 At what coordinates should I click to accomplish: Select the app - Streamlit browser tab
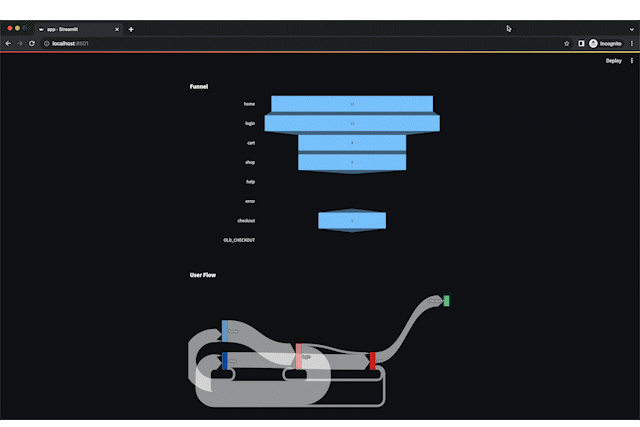(78, 29)
